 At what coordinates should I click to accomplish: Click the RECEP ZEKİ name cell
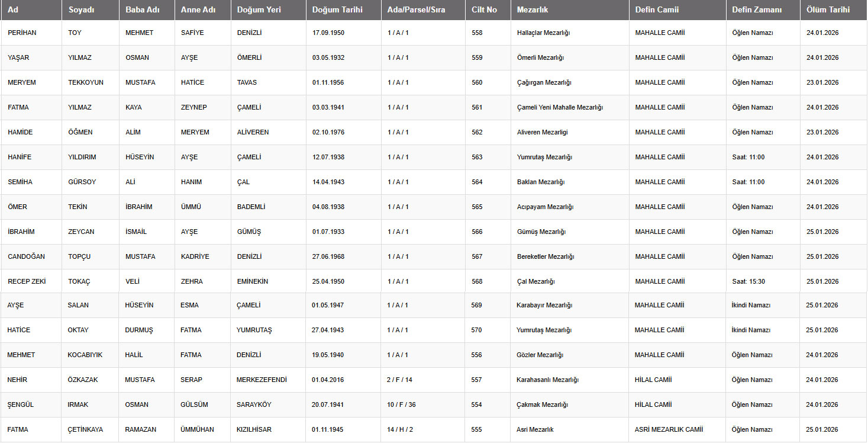(x=27, y=281)
